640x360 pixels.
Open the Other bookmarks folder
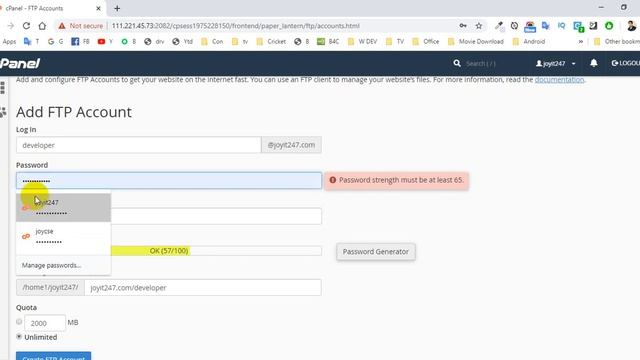[616, 41]
